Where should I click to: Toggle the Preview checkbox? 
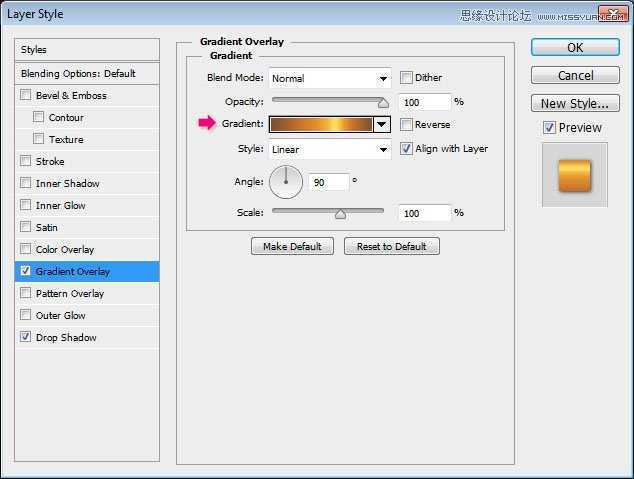point(549,128)
